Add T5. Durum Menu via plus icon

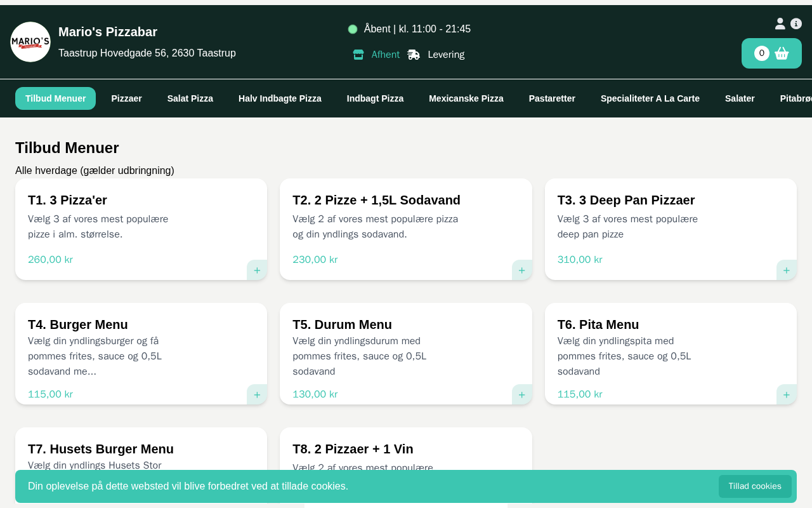[521, 394]
